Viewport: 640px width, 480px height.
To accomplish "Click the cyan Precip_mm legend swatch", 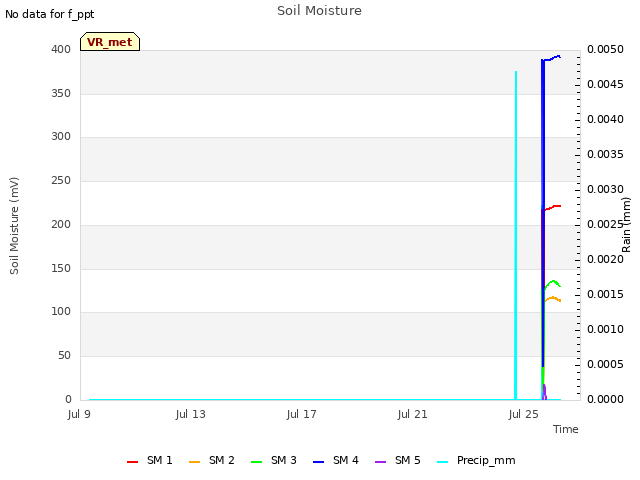I will pos(442,462).
